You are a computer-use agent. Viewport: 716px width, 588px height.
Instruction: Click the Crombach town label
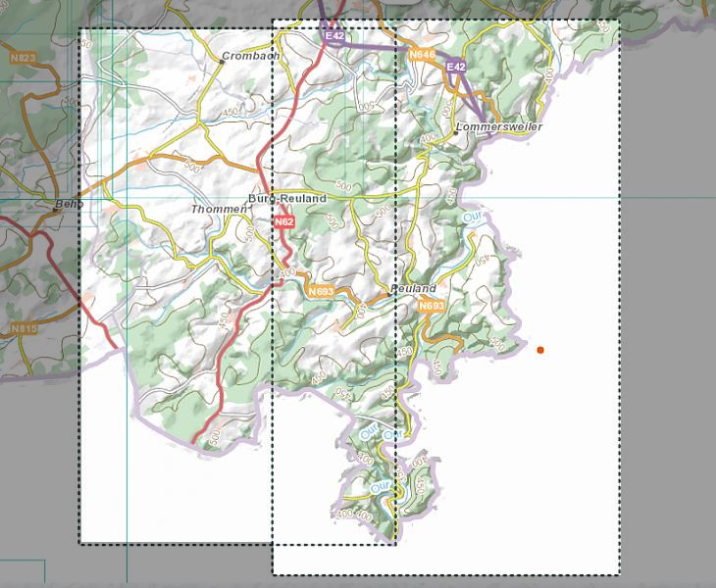(253, 57)
